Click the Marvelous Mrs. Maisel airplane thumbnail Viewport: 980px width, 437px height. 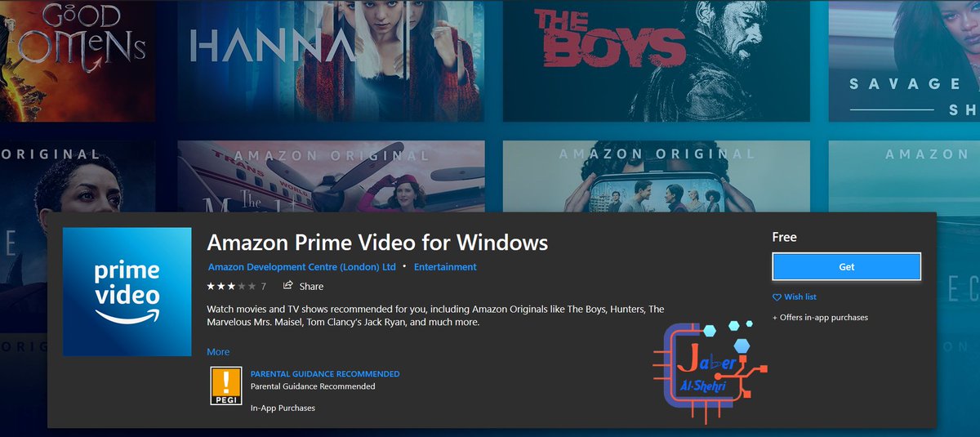[x=331, y=176]
